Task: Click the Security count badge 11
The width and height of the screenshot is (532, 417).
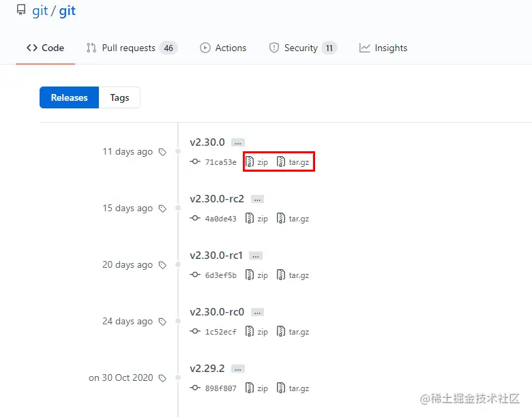Action: [x=329, y=48]
